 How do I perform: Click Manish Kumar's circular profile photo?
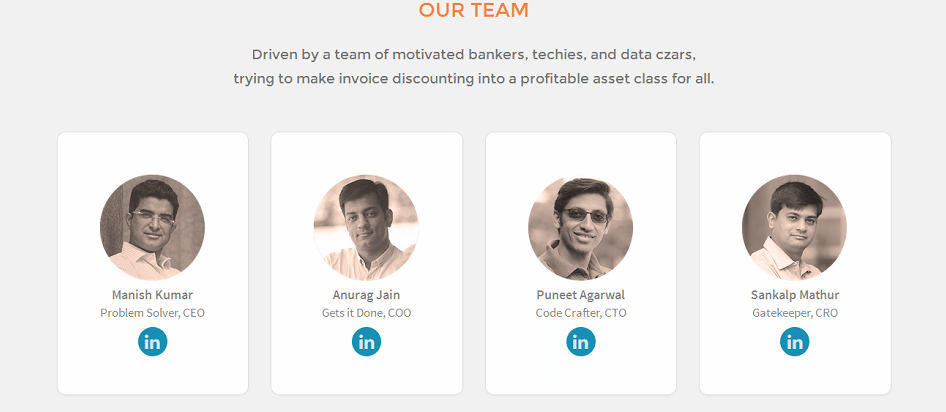[x=152, y=227]
